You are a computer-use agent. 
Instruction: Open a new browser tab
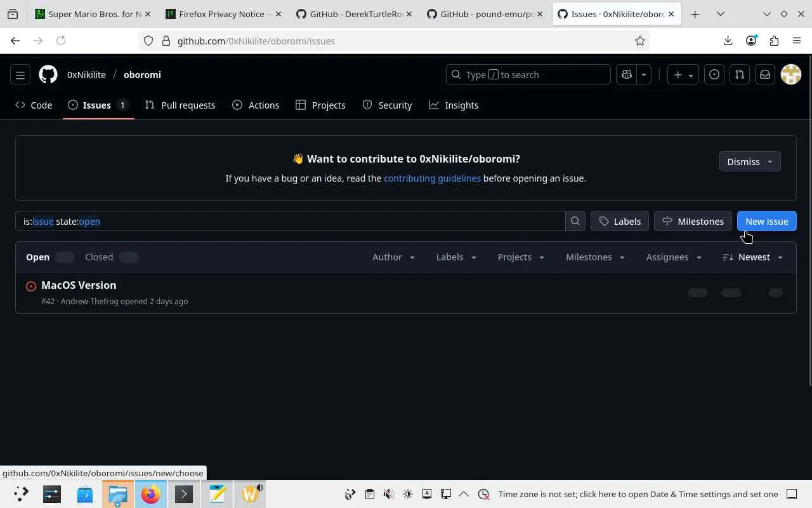pyautogui.click(x=695, y=14)
